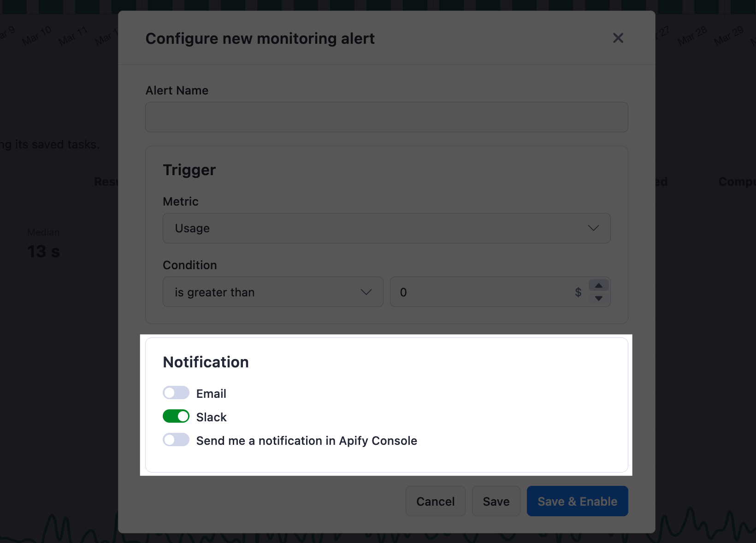756x543 pixels.
Task: Click Save & Enable
Action: click(x=577, y=501)
